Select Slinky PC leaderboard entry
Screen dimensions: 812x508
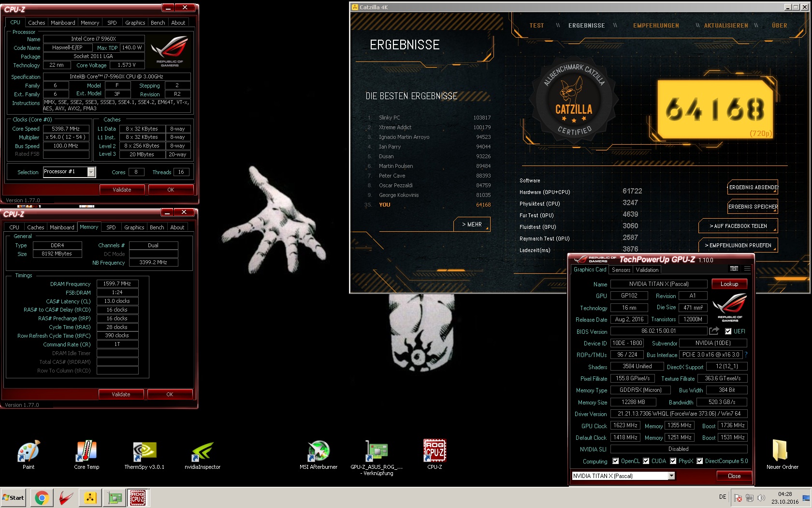pyautogui.click(x=429, y=118)
